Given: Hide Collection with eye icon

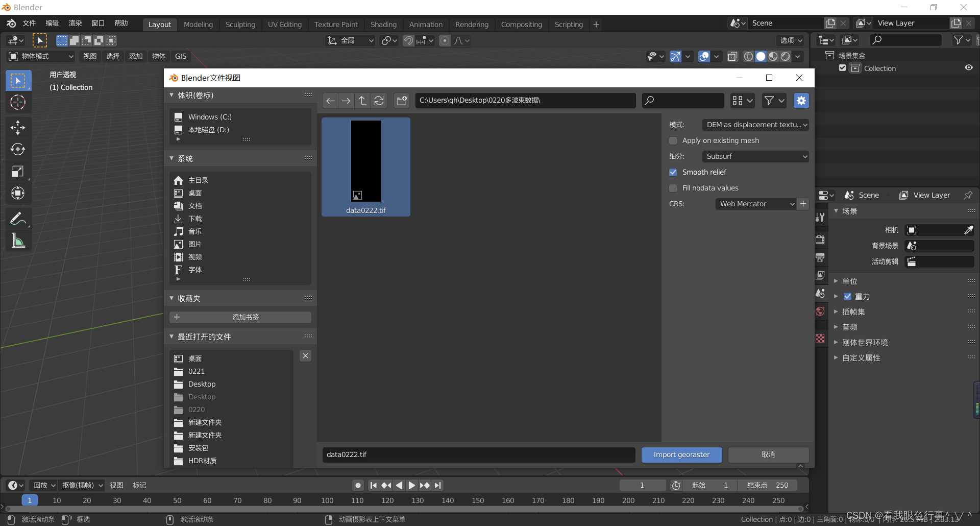Looking at the screenshot, I should coord(968,67).
